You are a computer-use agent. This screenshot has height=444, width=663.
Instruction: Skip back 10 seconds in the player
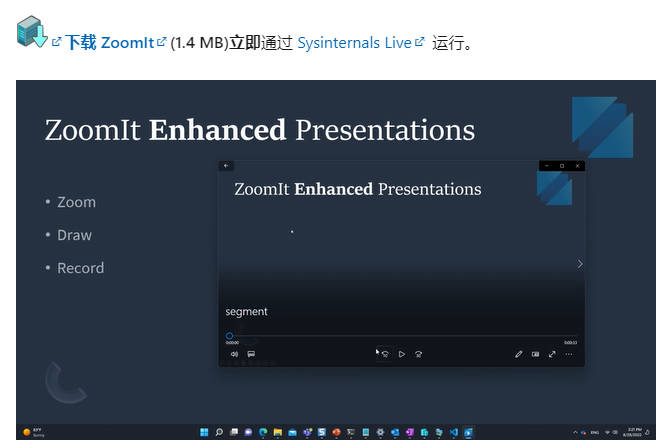(385, 354)
